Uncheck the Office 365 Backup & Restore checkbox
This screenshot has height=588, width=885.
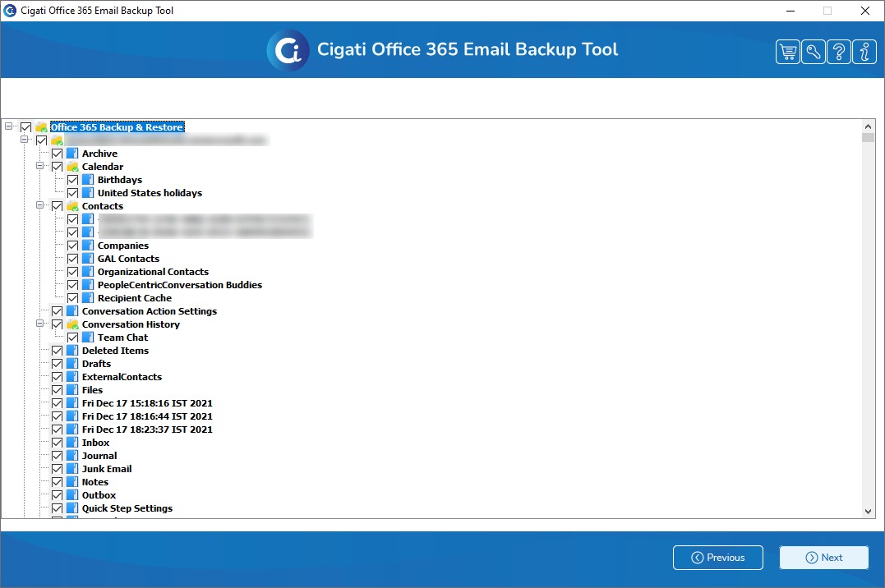[26, 127]
